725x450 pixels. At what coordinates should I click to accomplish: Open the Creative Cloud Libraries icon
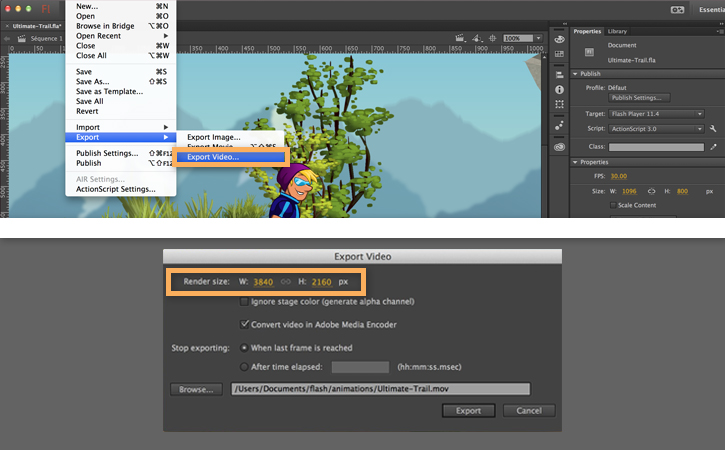point(559,147)
